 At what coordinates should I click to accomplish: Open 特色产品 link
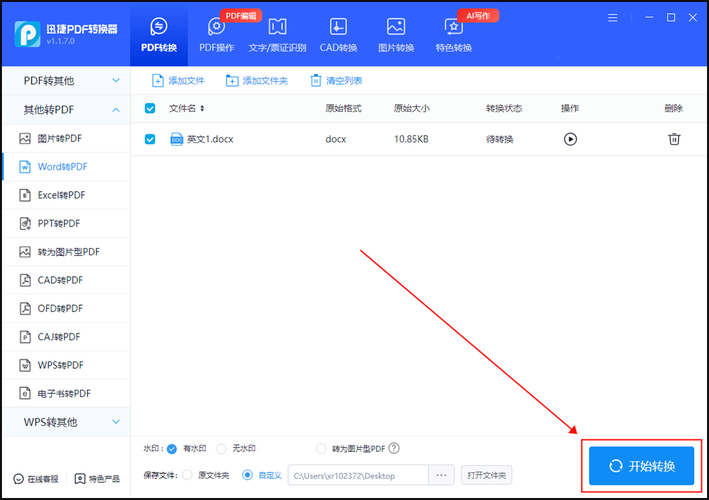(98, 479)
